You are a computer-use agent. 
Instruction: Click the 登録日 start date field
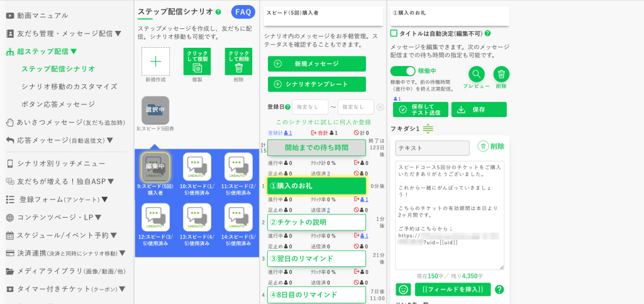(x=310, y=107)
